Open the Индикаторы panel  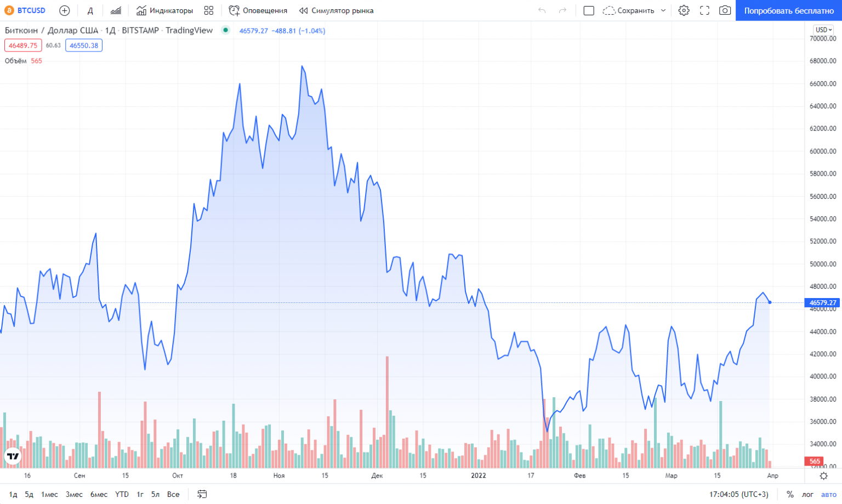coord(164,10)
